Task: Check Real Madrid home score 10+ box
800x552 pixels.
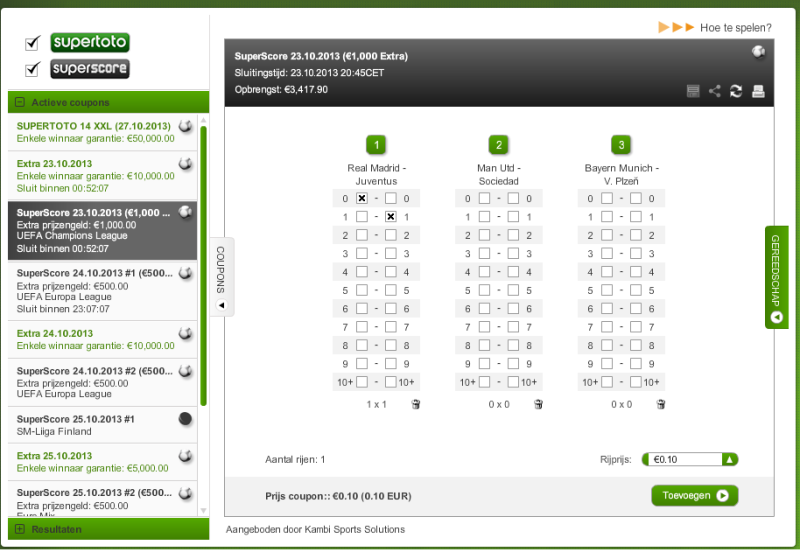Action: point(362,382)
